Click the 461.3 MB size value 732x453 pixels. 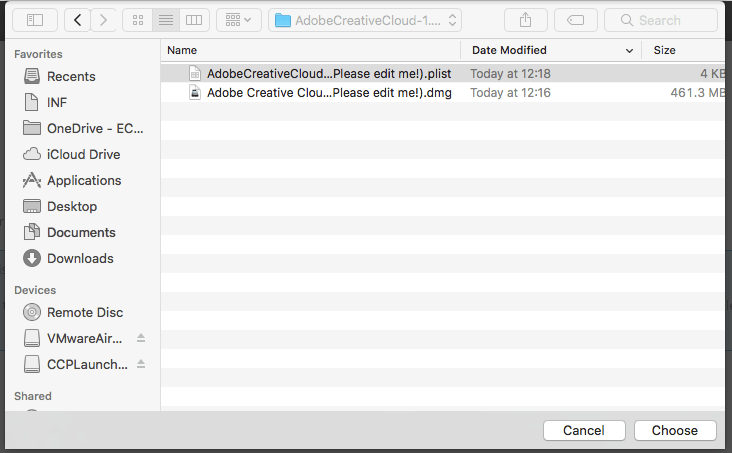click(x=697, y=92)
